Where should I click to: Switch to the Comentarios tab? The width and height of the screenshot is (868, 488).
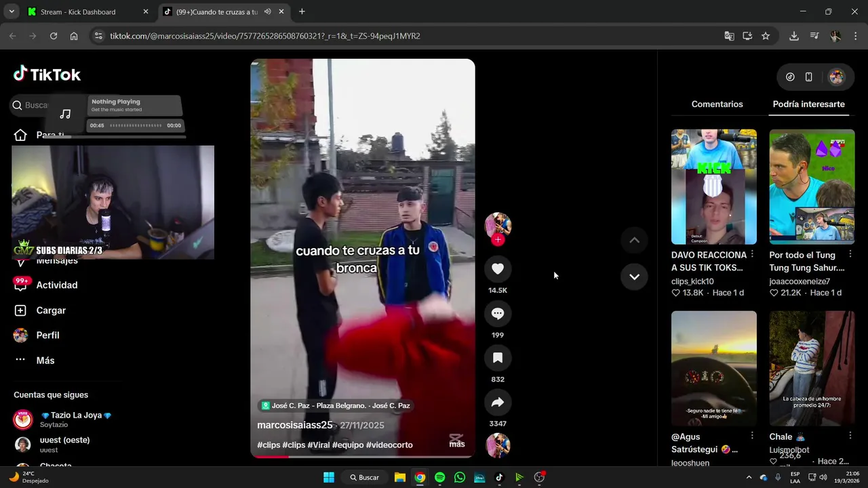click(x=717, y=104)
